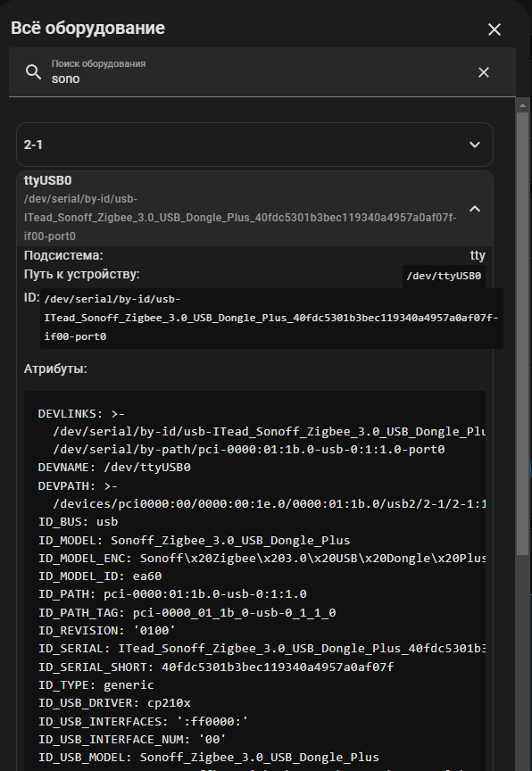Click the gray by-id path under ttyUSB0
The height and width of the screenshot is (771, 532).
[240, 218]
